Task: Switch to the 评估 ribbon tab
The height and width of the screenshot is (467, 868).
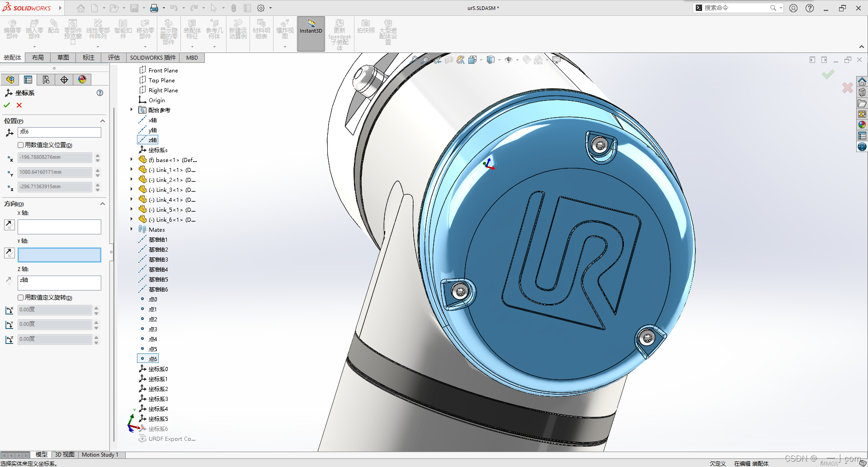Action: (114, 57)
